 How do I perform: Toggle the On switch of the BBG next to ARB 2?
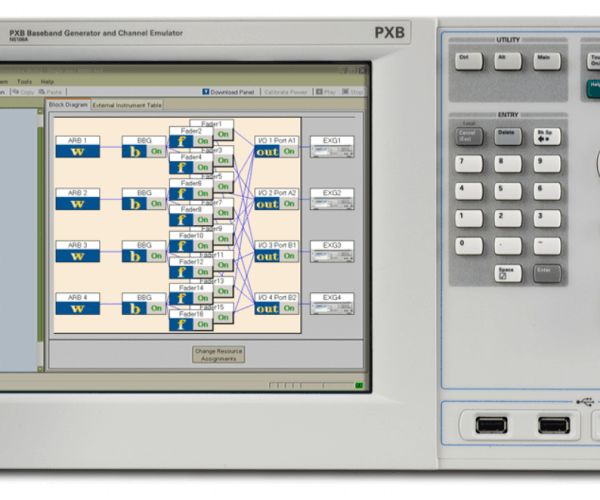pos(156,204)
